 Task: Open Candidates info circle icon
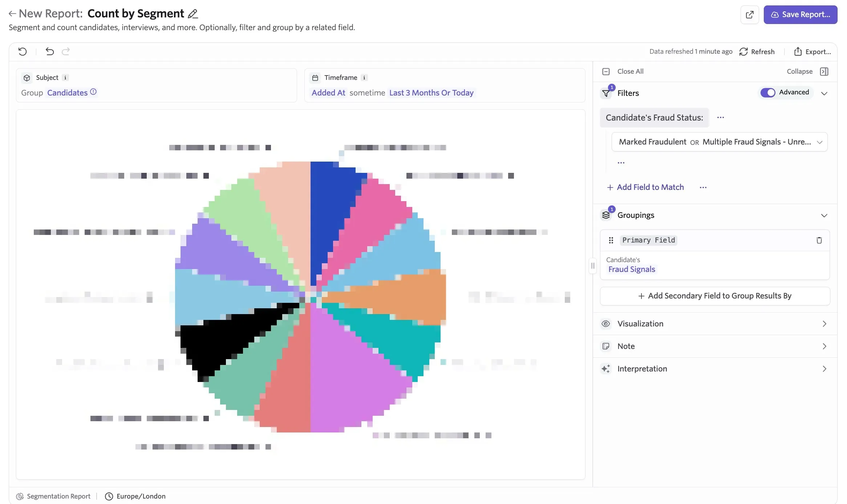[93, 92]
